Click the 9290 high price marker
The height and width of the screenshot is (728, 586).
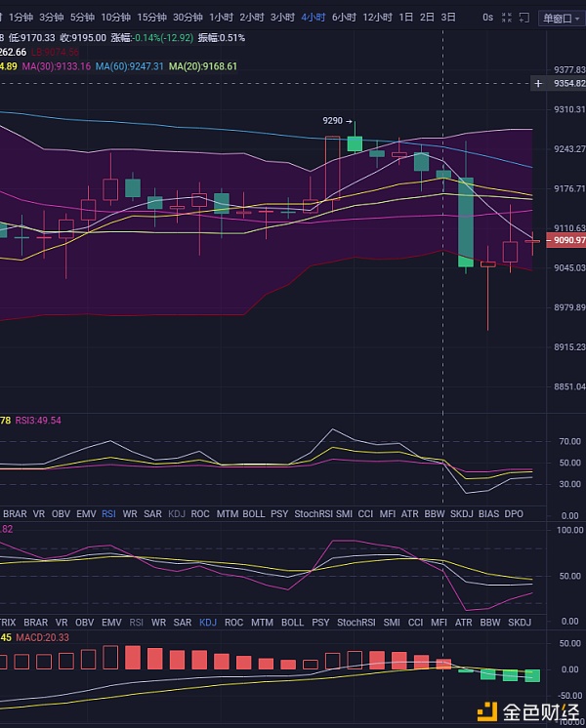(x=337, y=121)
